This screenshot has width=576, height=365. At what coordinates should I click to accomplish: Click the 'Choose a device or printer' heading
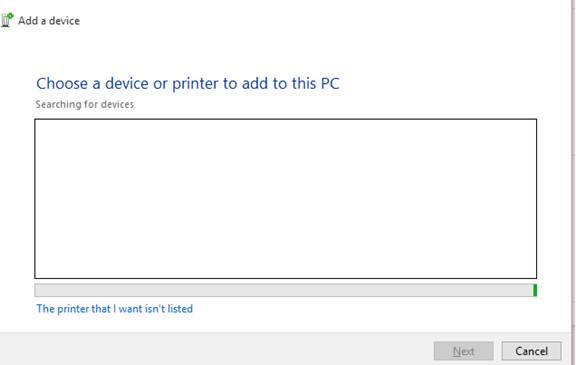coord(188,84)
